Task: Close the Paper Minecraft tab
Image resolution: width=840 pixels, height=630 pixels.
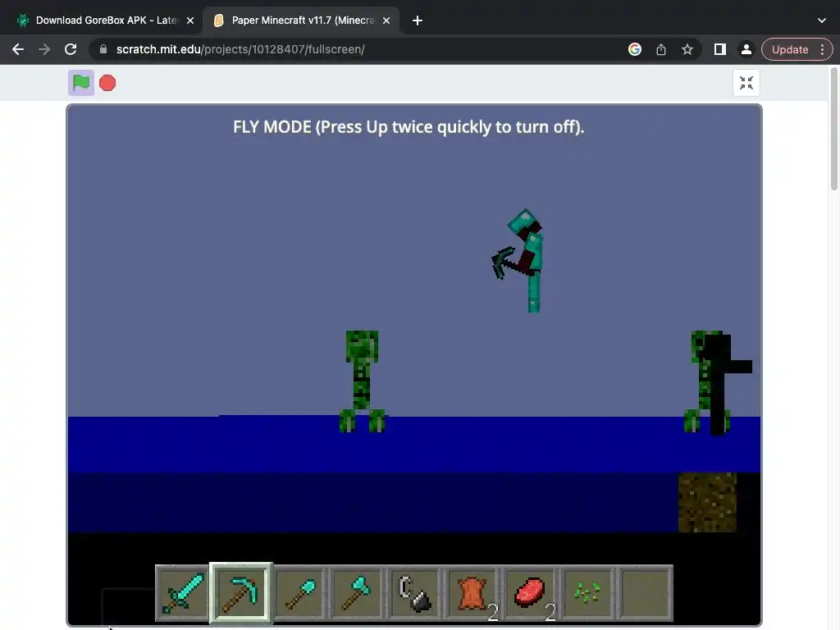Action: [386, 21]
